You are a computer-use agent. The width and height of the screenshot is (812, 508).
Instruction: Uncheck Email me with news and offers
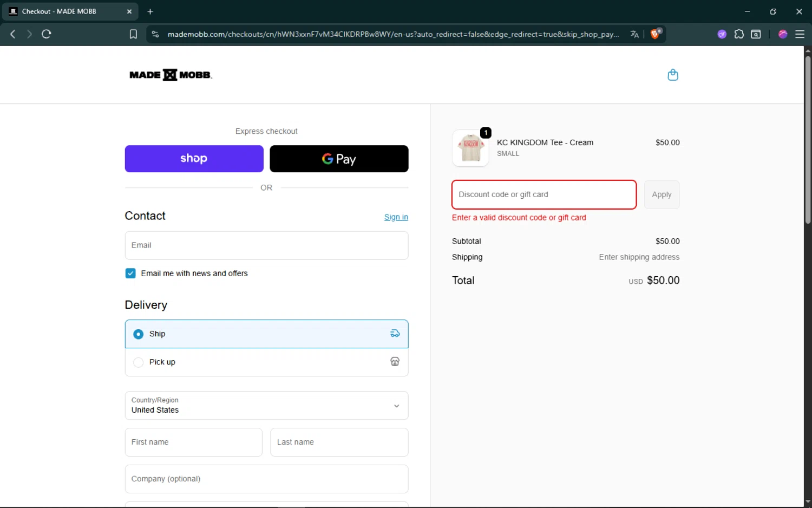pyautogui.click(x=130, y=273)
